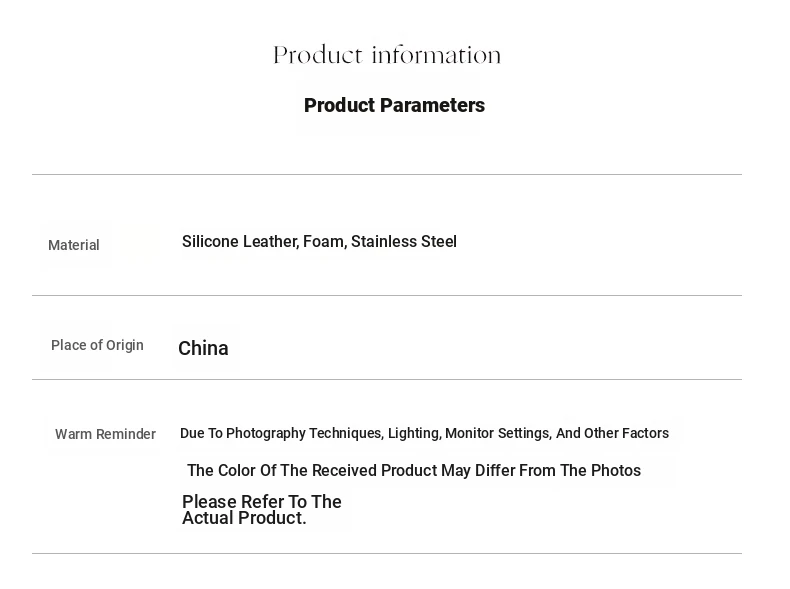Viewport: 790px width, 589px height.
Task: Click the Warm Reminder label
Action: (105, 434)
